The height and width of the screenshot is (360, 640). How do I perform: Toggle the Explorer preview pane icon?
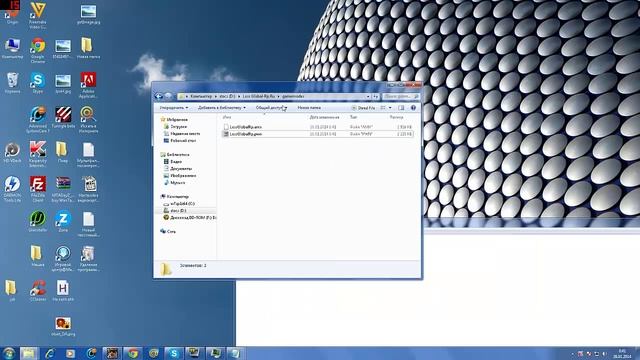[x=401, y=108]
